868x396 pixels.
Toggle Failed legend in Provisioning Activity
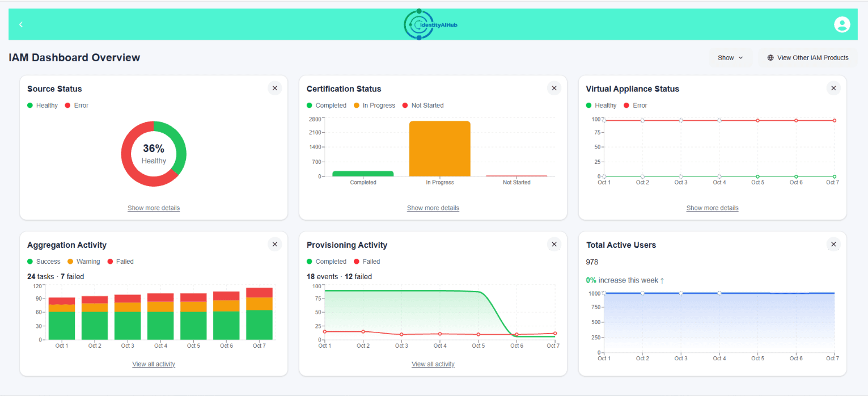366,262
